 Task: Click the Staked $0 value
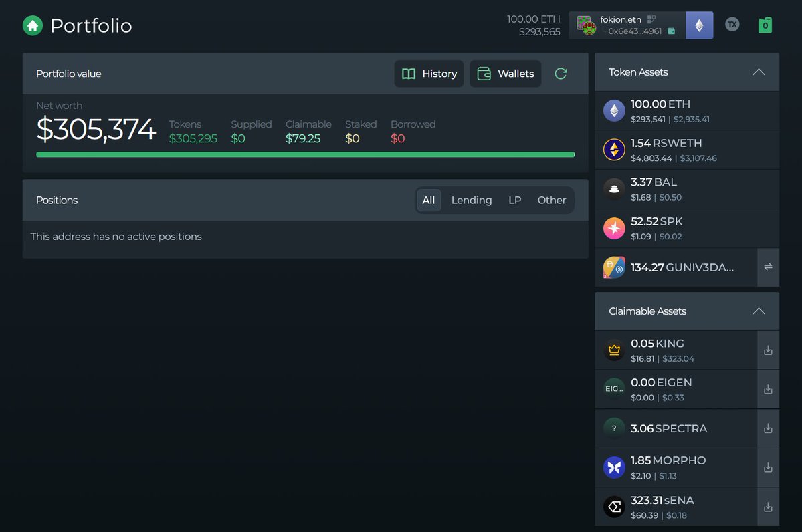[x=352, y=138]
